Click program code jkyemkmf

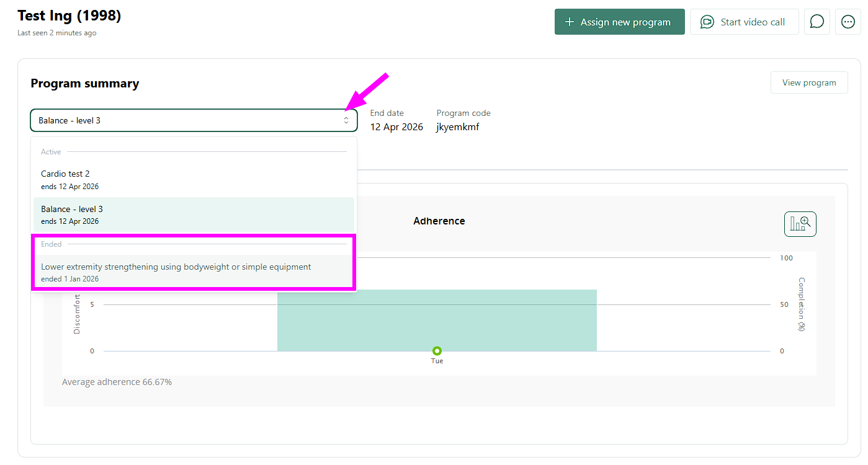click(x=458, y=127)
